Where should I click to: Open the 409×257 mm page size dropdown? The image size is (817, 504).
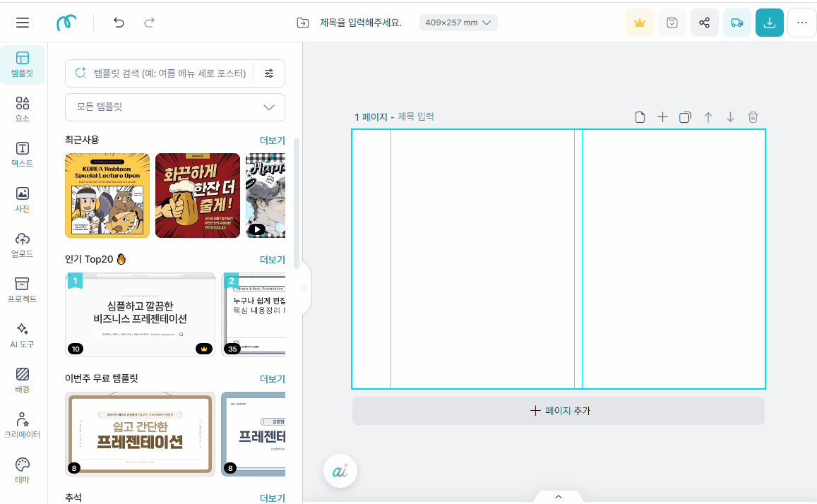(458, 22)
